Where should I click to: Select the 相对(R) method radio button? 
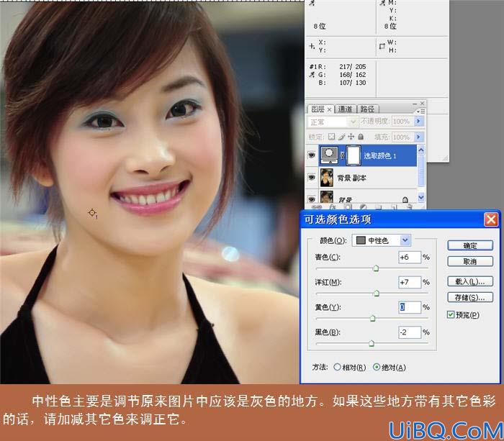click(337, 367)
